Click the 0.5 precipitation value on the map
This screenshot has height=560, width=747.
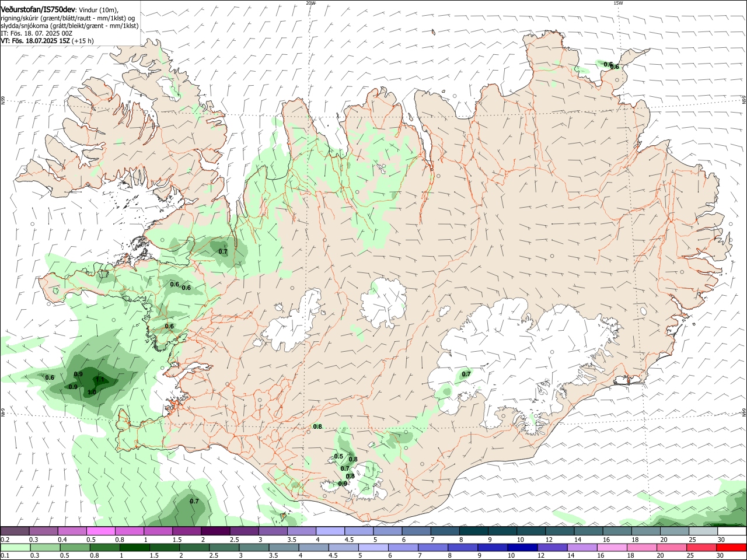point(338,456)
